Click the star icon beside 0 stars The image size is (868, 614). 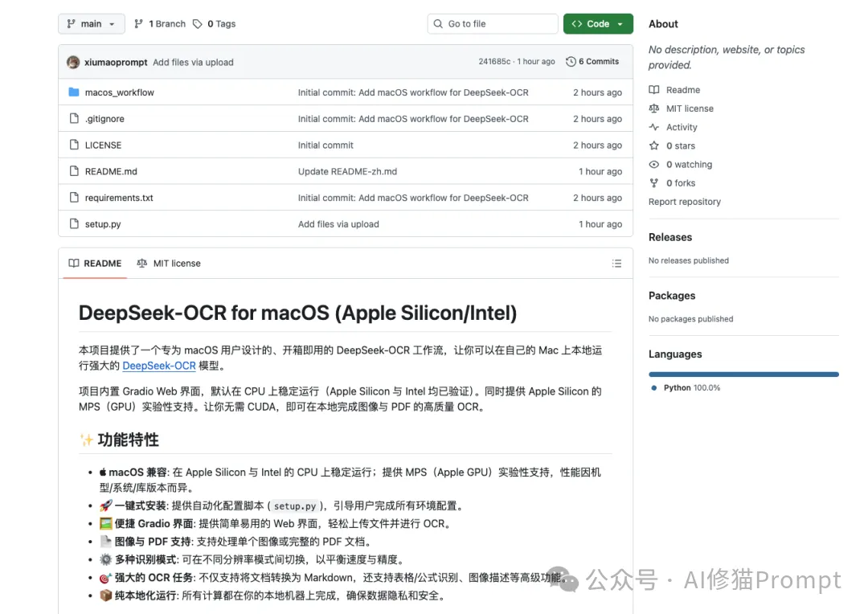point(654,145)
